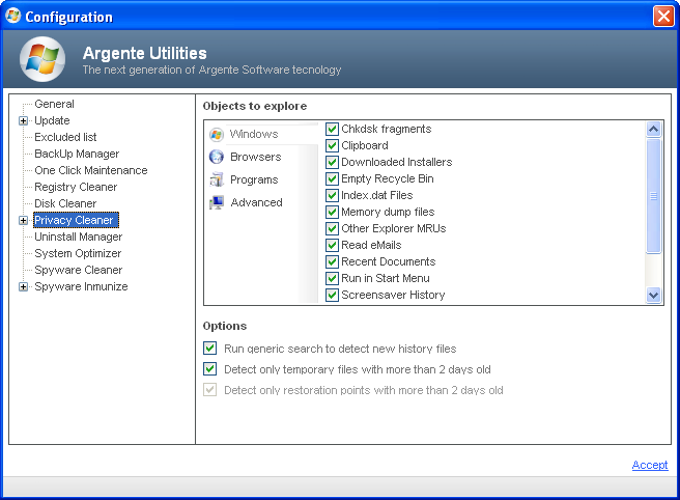The width and height of the screenshot is (680, 500).
Task: Toggle Memory dump files checkbox
Action: pyautogui.click(x=332, y=212)
